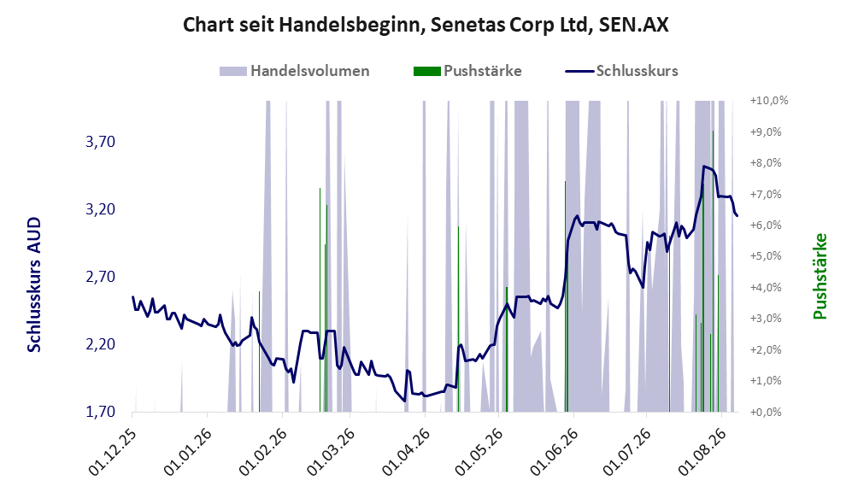The height and width of the screenshot is (504, 852).
Task: Select the Pushstärke legend label
Action: pyautogui.click(x=483, y=71)
